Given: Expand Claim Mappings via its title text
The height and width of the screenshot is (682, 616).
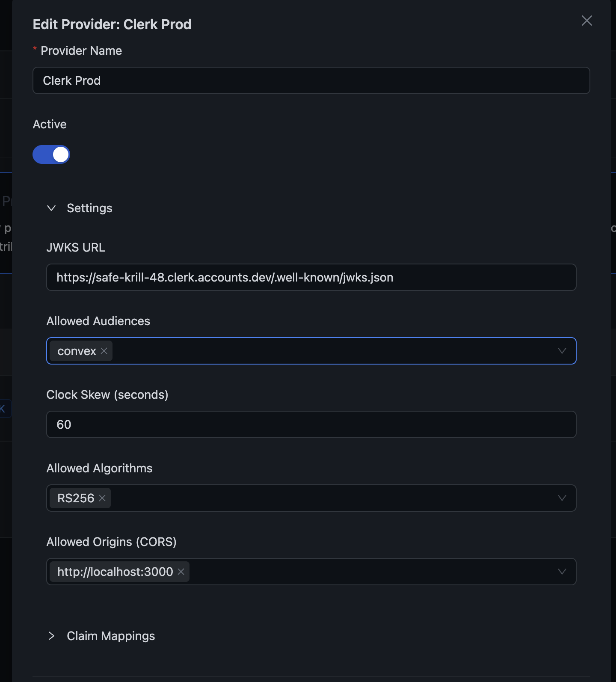Looking at the screenshot, I should [x=111, y=636].
